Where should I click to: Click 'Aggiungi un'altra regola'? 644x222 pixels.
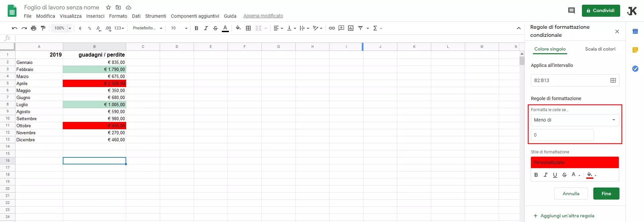[564, 216]
